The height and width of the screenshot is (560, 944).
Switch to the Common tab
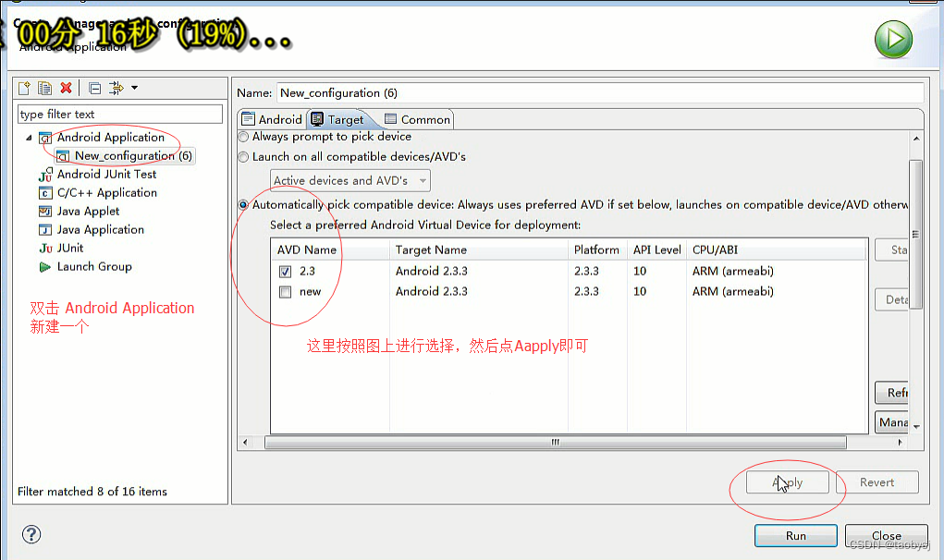417,119
